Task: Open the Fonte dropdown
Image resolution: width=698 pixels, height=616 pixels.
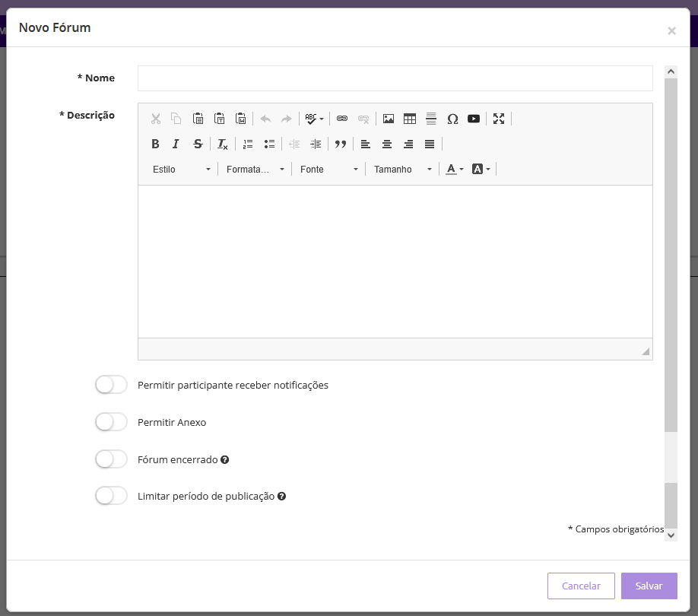Action: pos(329,169)
